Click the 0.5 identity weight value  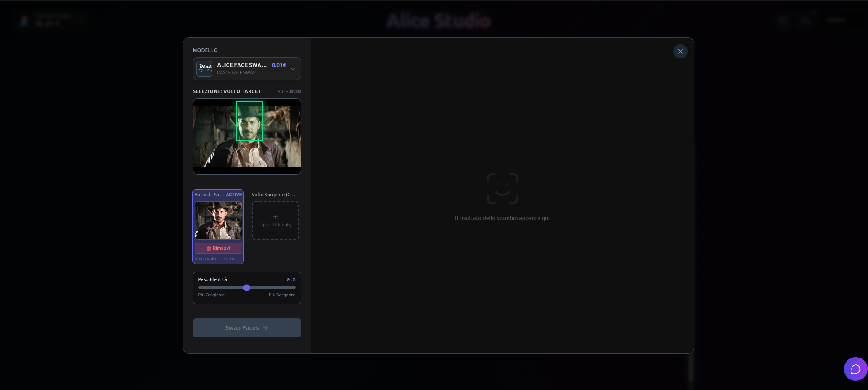(x=291, y=280)
